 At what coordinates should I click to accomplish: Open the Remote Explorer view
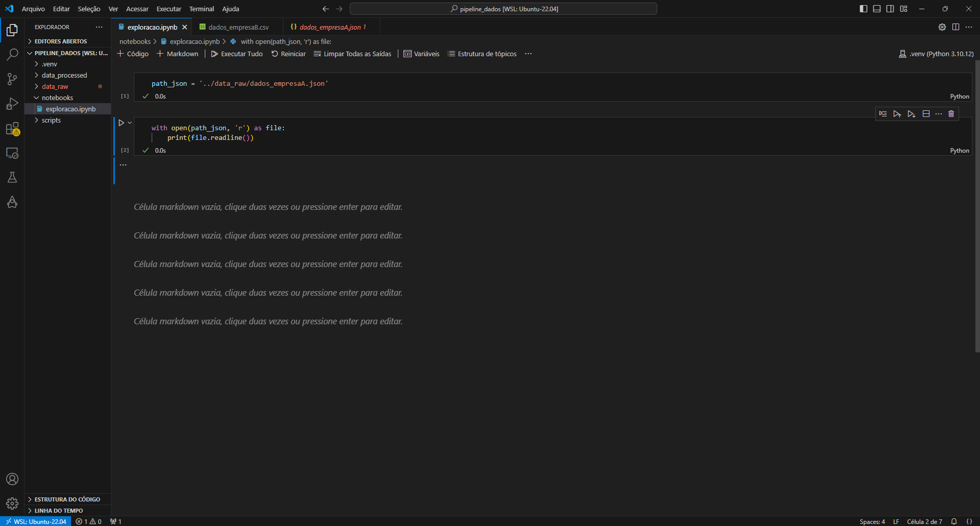click(x=12, y=153)
